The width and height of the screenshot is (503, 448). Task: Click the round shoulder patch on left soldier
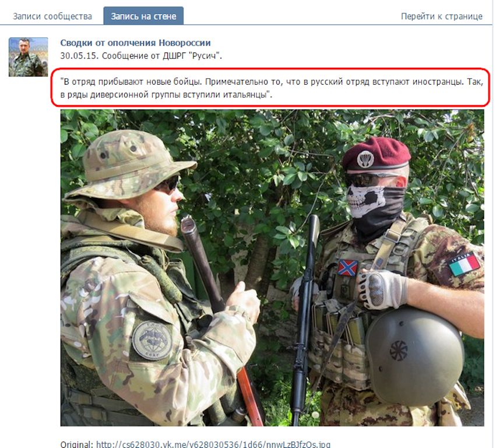click(152, 340)
